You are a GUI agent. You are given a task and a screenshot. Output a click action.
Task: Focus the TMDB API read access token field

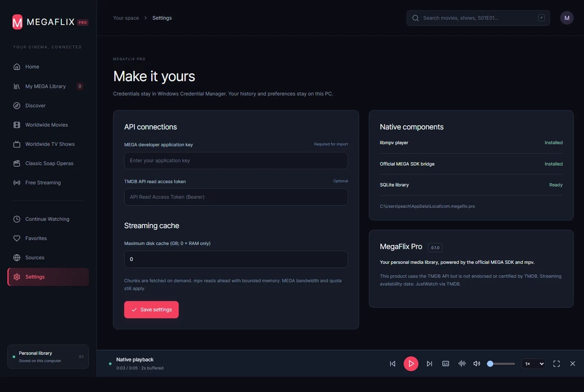pos(236,197)
